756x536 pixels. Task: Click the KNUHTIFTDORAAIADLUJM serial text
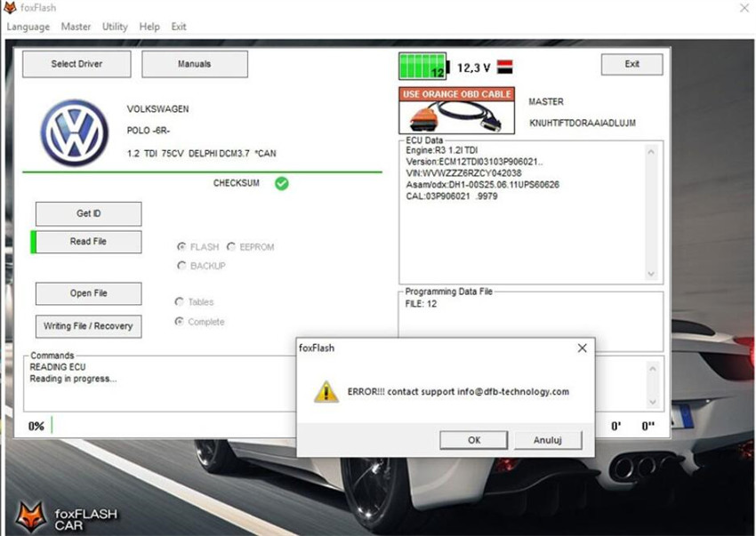click(x=582, y=123)
